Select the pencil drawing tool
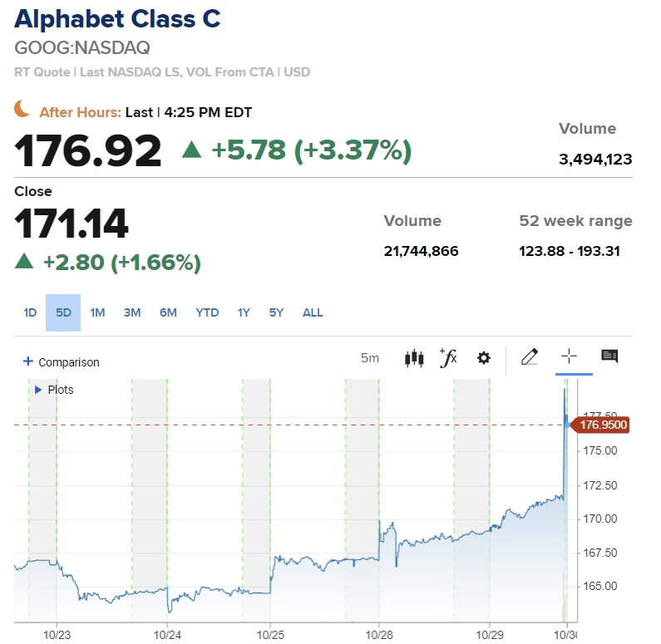The height and width of the screenshot is (644, 661). (529, 357)
